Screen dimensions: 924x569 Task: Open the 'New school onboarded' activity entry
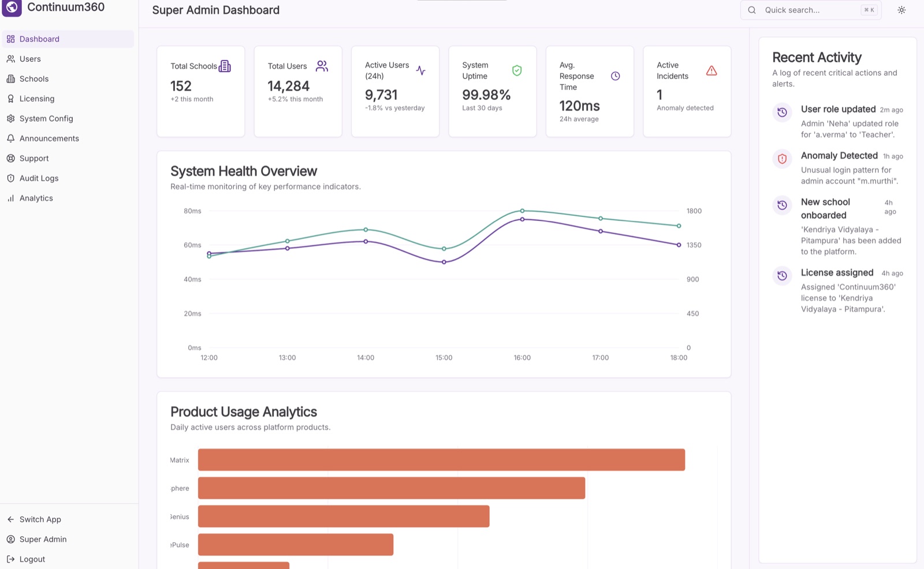[x=838, y=227]
